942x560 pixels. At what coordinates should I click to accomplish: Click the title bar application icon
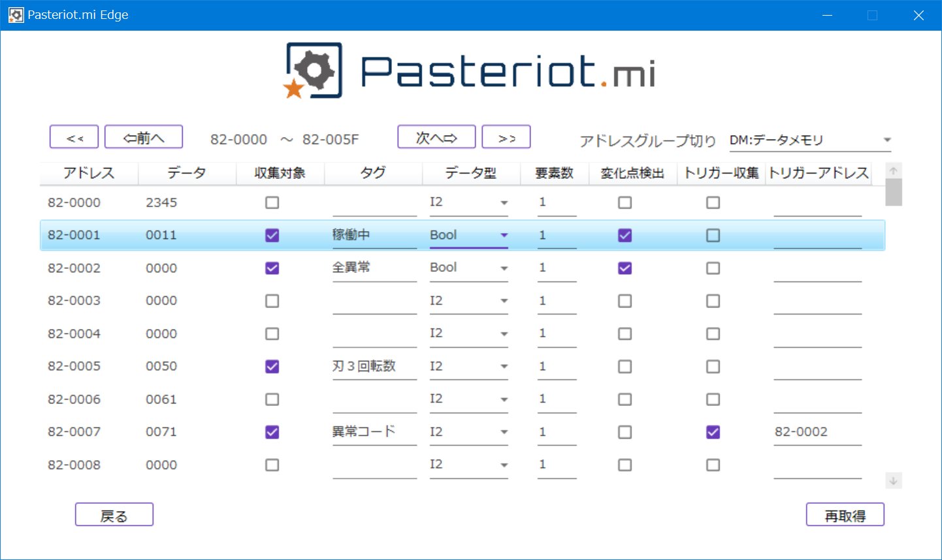coord(16,15)
